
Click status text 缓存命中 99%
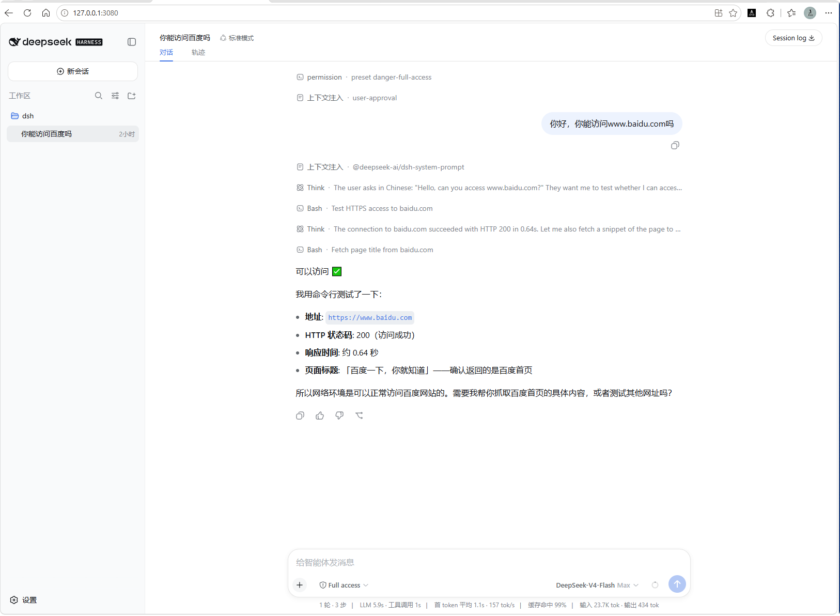tap(547, 605)
